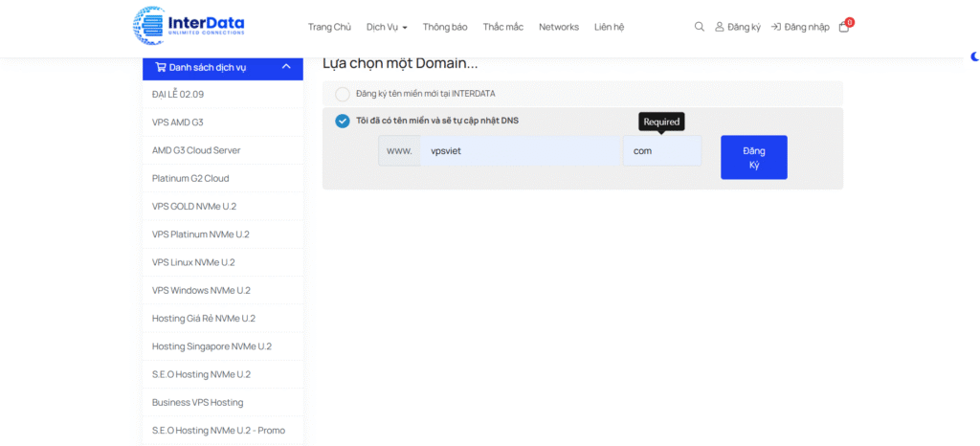This screenshot has width=980, height=446.
Task: Collapse the Danh sách dịch vụ chevron
Action: [x=286, y=67]
